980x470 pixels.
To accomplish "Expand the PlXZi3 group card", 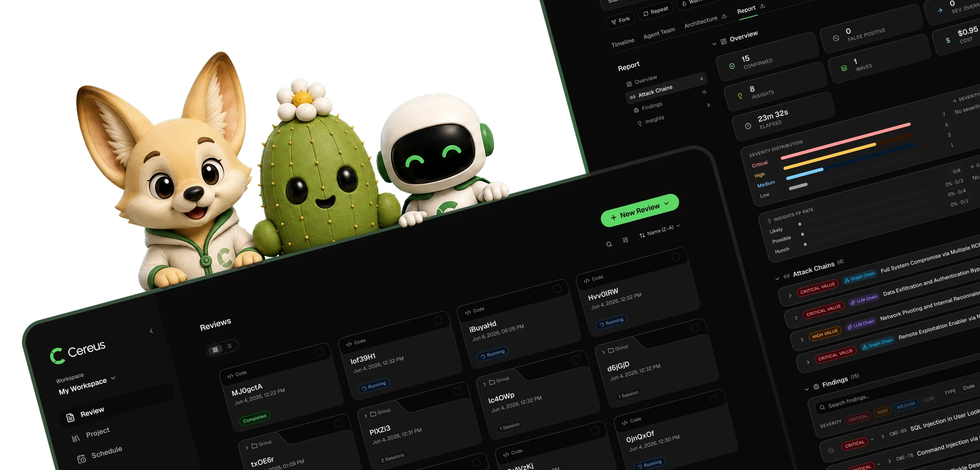I will (366, 415).
